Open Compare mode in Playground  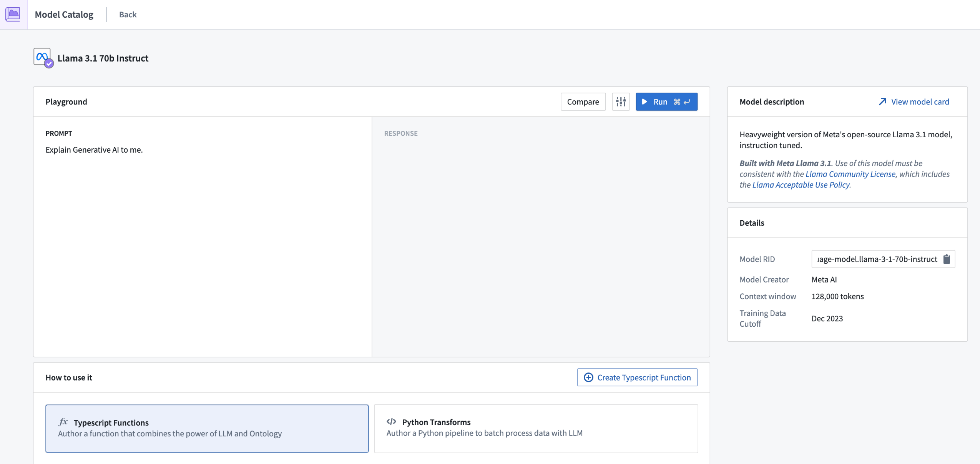click(x=583, y=101)
